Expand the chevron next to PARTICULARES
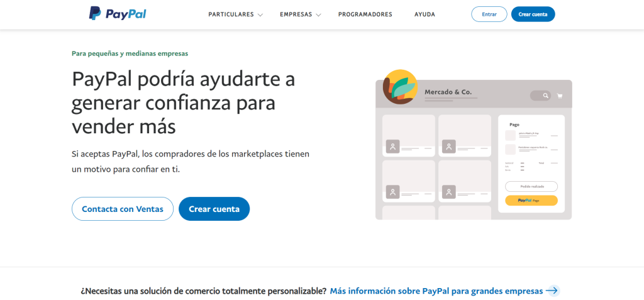The image size is (644, 300). (260, 15)
